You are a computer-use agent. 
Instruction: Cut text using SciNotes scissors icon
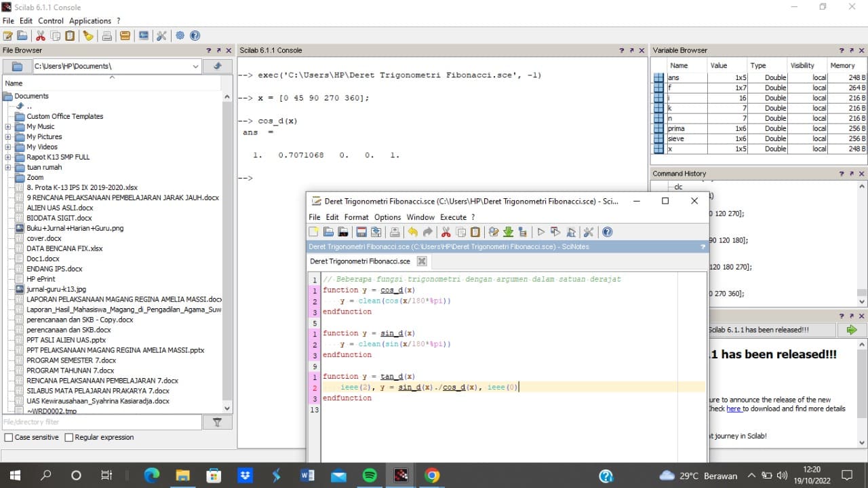pos(446,232)
